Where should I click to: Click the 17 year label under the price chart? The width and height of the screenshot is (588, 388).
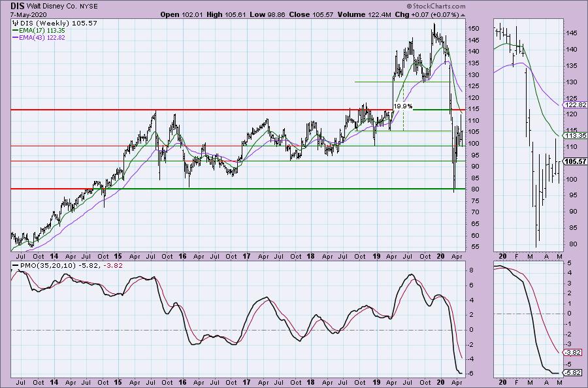pyautogui.click(x=246, y=256)
